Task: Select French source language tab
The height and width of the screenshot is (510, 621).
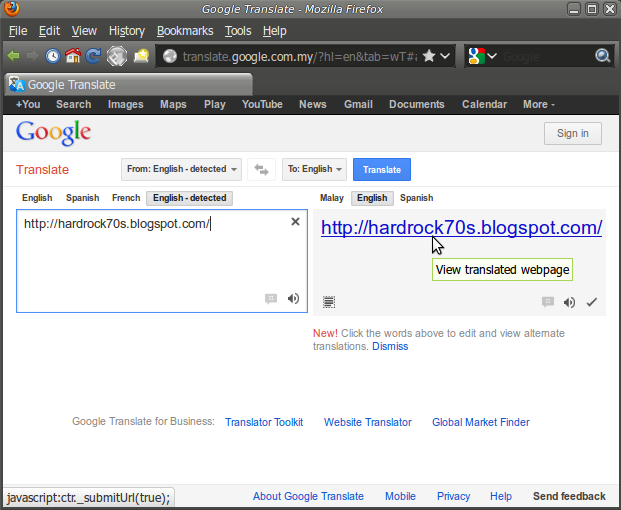Action: point(126,198)
